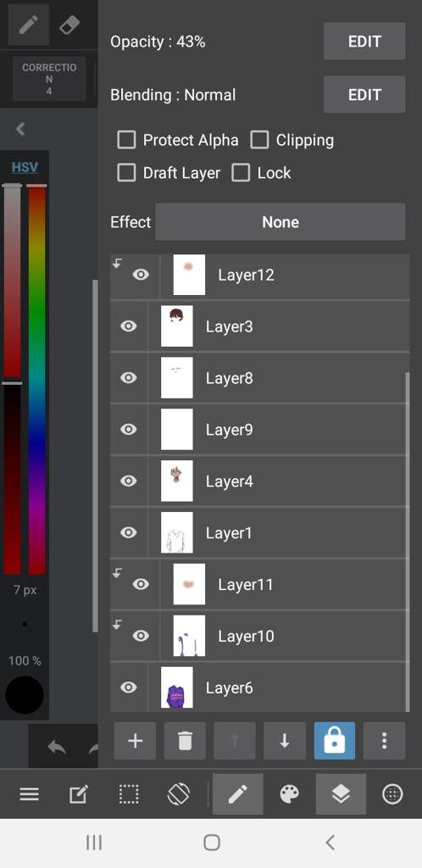Enable the Protect Alpha checkbox

[126, 140]
